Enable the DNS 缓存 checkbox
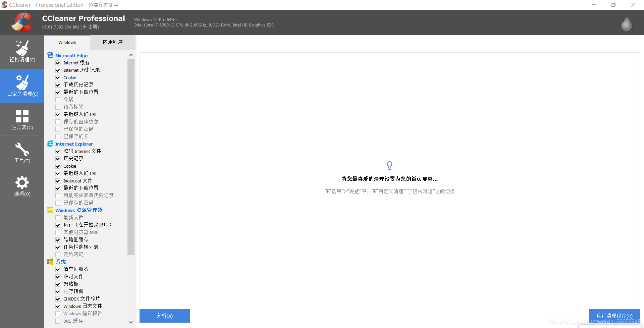Image resolution: width=644 pixels, height=328 pixels. point(58,321)
